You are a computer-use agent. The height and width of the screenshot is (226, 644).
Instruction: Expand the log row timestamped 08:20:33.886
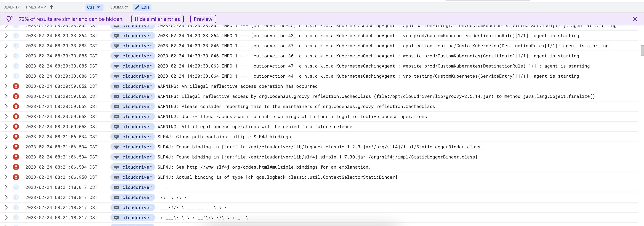pos(6,76)
